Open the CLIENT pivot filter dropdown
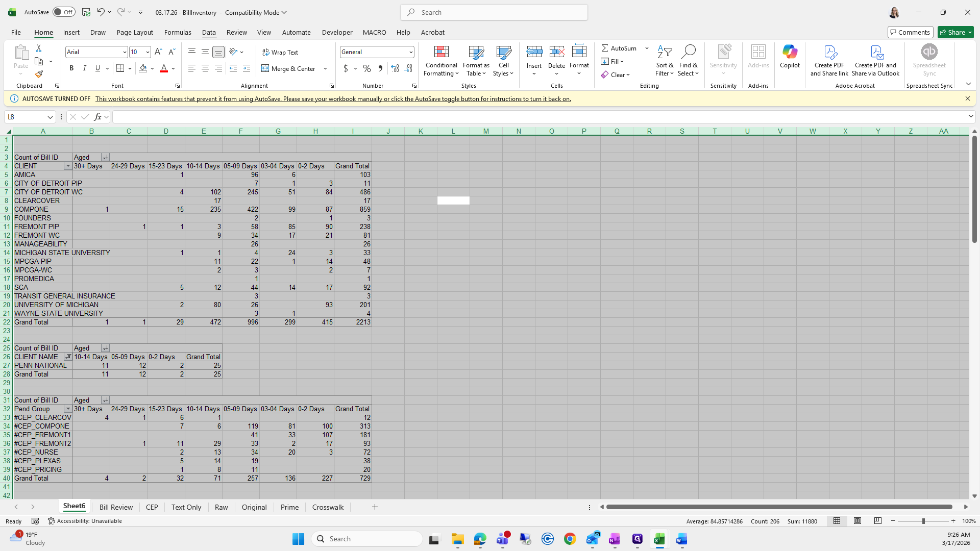The width and height of the screenshot is (980, 551). tap(67, 166)
